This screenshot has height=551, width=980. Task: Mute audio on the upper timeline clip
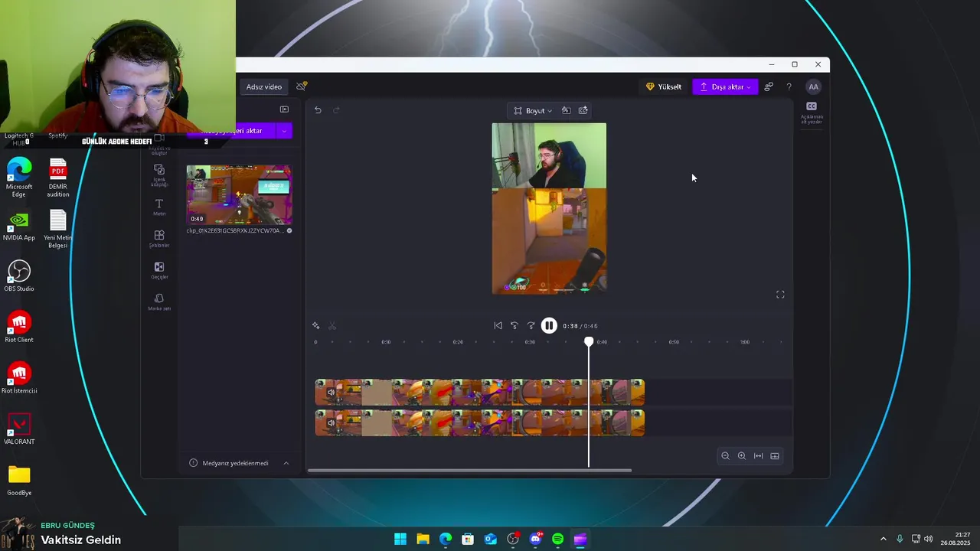331,393
